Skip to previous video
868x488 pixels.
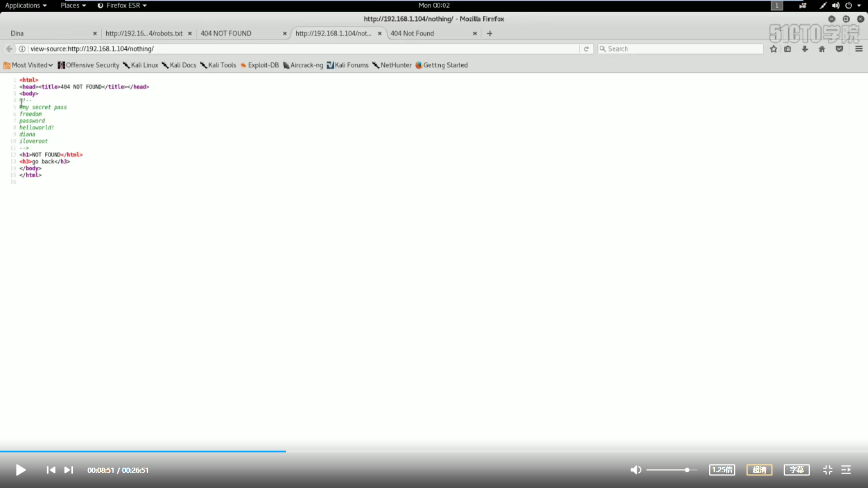[x=51, y=470]
